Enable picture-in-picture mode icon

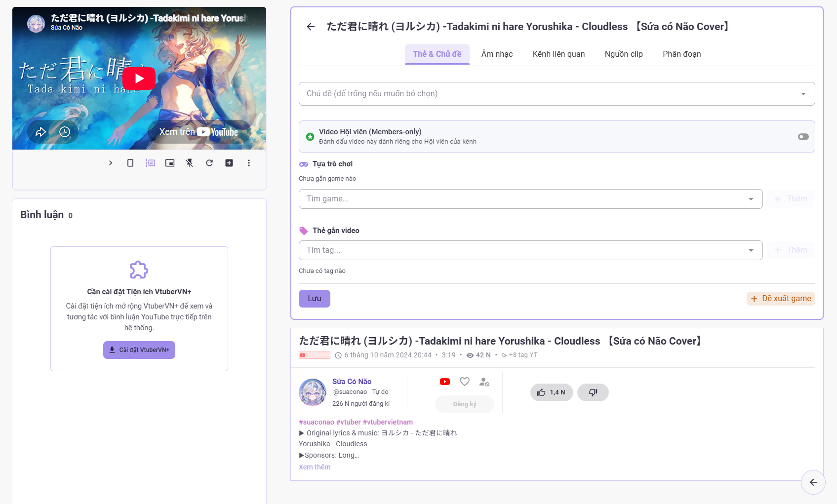170,163
